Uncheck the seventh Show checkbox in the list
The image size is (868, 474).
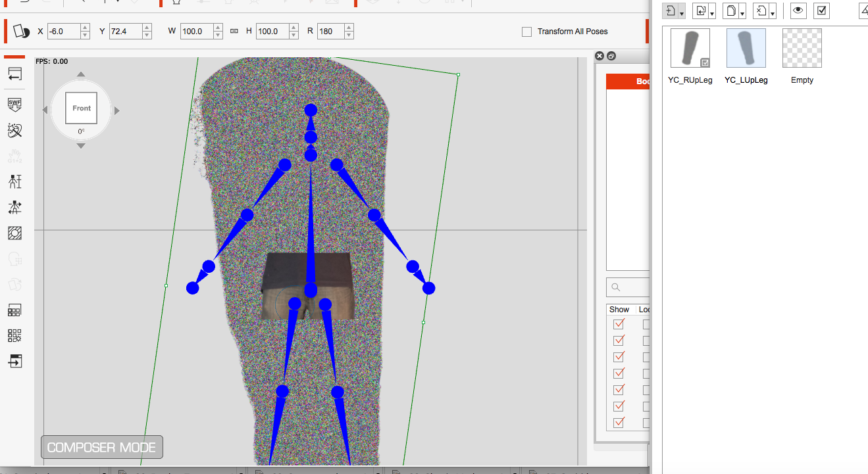[x=619, y=423]
